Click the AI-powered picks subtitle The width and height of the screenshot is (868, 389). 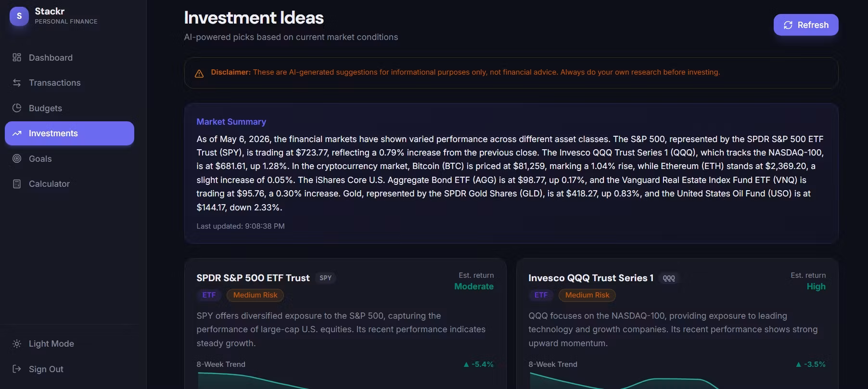click(x=291, y=37)
